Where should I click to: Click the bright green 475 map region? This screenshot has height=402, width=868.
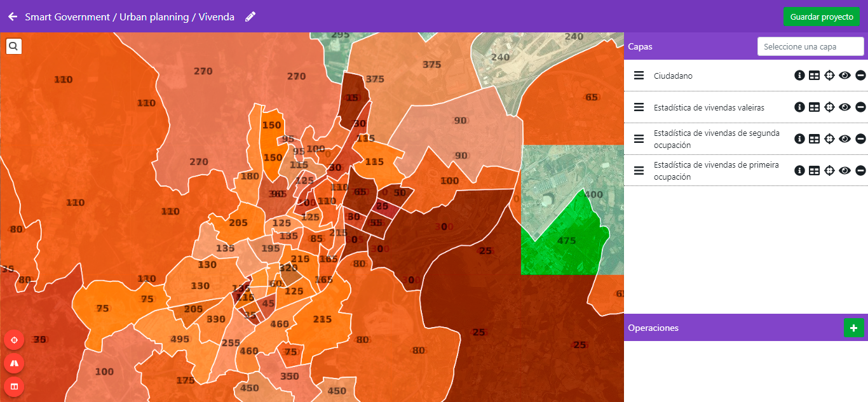[x=562, y=245]
